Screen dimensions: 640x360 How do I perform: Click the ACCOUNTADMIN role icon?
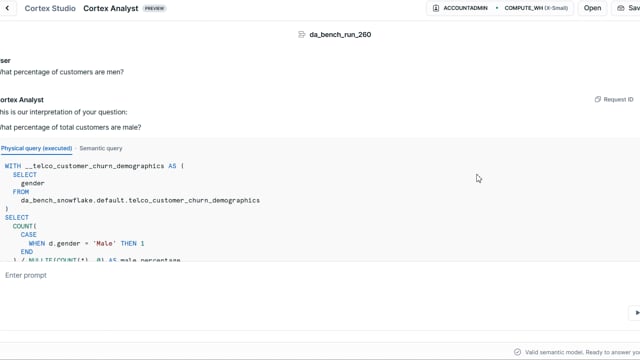coord(436,8)
